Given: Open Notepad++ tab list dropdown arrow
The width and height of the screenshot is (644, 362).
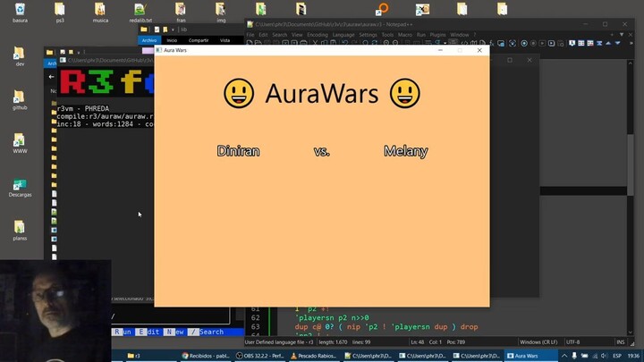Looking at the screenshot, I should 622,35.
